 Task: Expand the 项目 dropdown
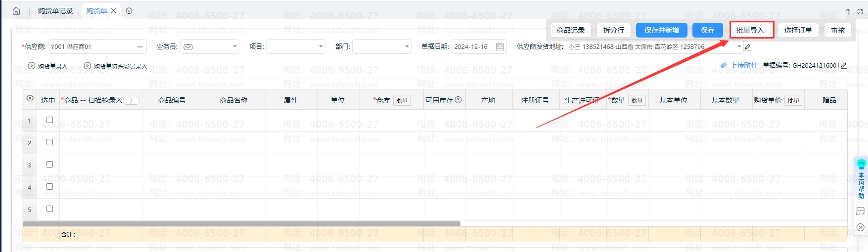[x=321, y=47]
